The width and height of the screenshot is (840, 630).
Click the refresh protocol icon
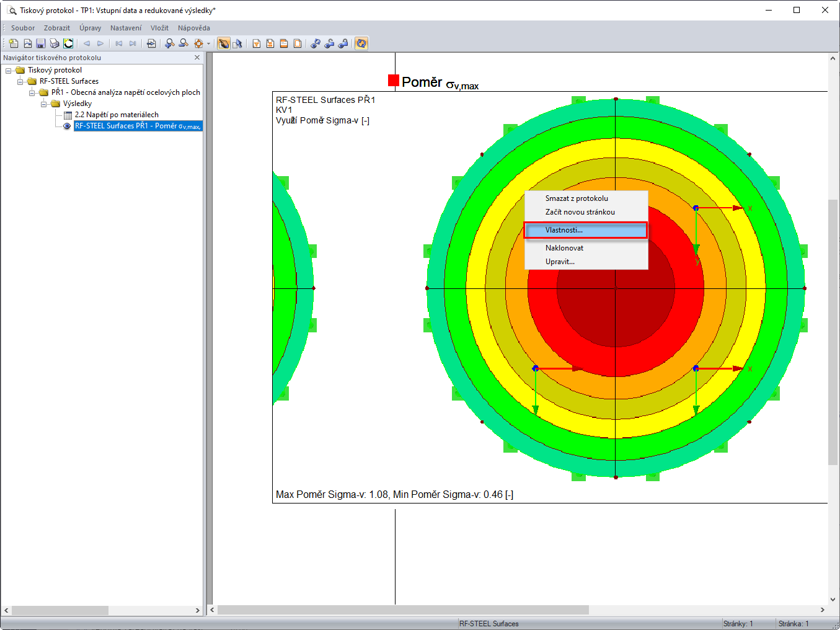point(361,43)
